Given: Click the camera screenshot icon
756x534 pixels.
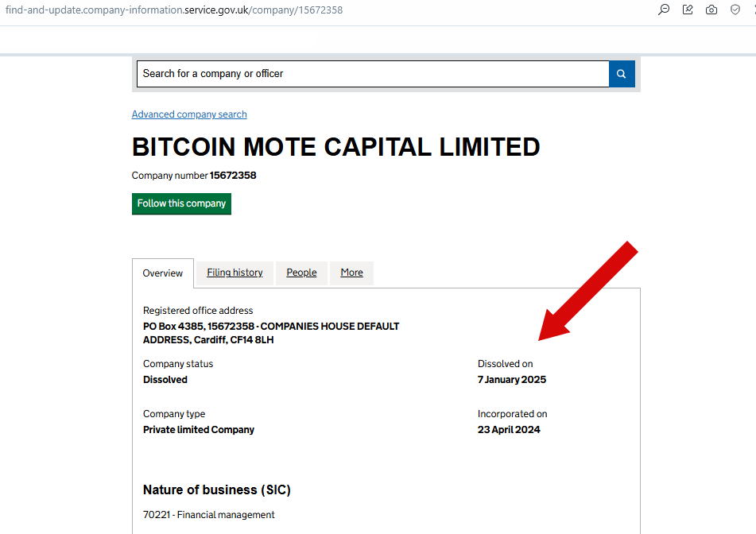Looking at the screenshot, I should coord(711,10).
